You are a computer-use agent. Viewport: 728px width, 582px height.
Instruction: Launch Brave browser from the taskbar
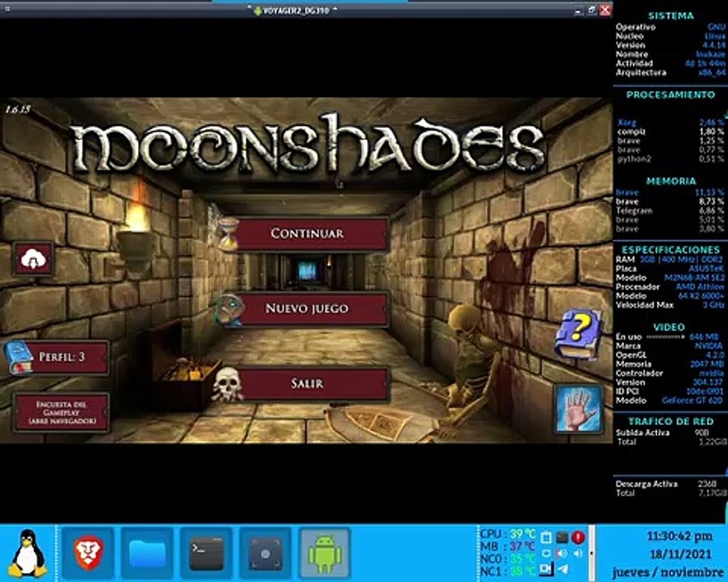(87, 553)
